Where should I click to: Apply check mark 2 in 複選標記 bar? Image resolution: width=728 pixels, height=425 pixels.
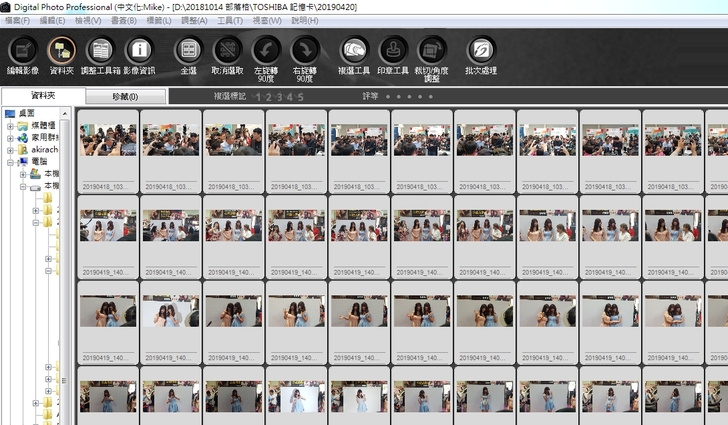[268, 97]
